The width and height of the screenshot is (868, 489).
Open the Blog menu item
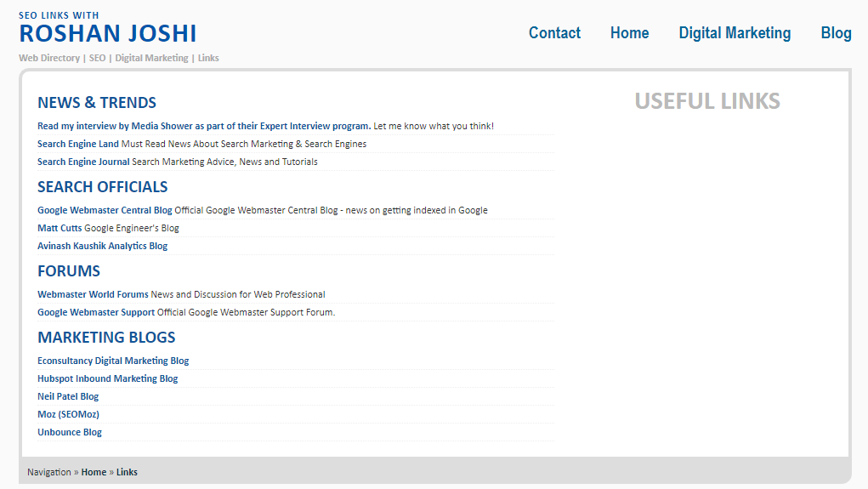click(836, 33)
